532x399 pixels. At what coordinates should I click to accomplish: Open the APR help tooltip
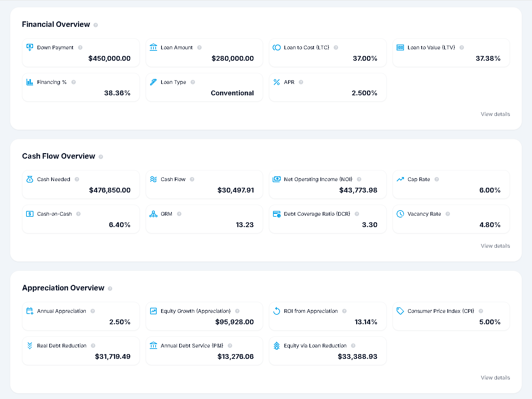click(x=301, y=82)
